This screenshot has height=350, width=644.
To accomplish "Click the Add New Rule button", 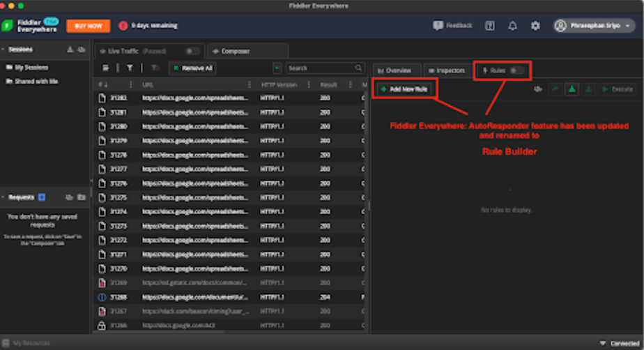I will (x=404, y=89).
